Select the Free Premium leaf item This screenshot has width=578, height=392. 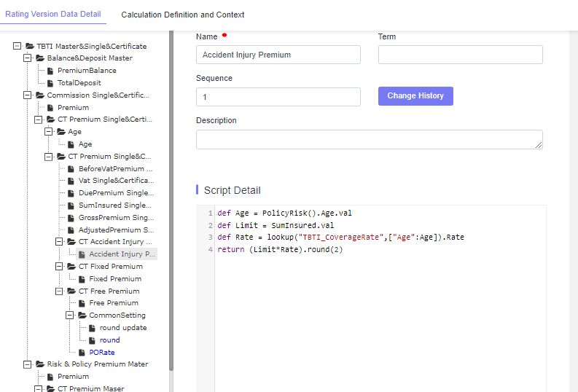pyautogui.click(x=114, y=303)
